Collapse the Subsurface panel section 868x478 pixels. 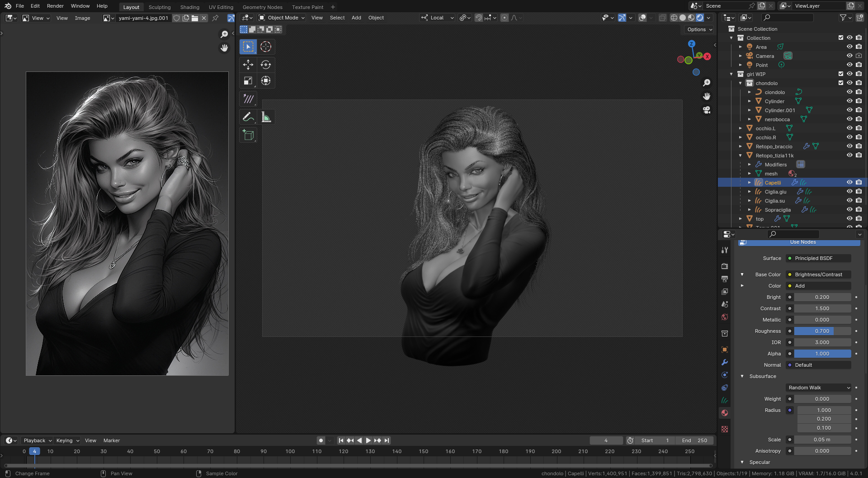742,376
